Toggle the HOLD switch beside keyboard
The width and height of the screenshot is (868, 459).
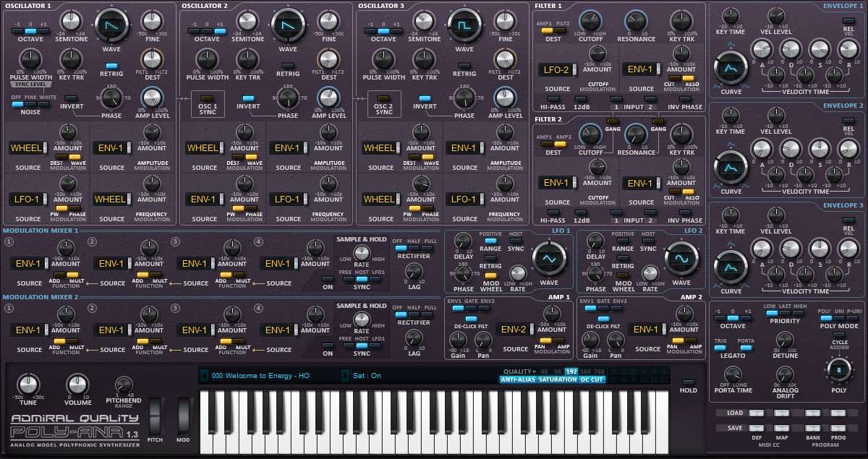point(689,382)
